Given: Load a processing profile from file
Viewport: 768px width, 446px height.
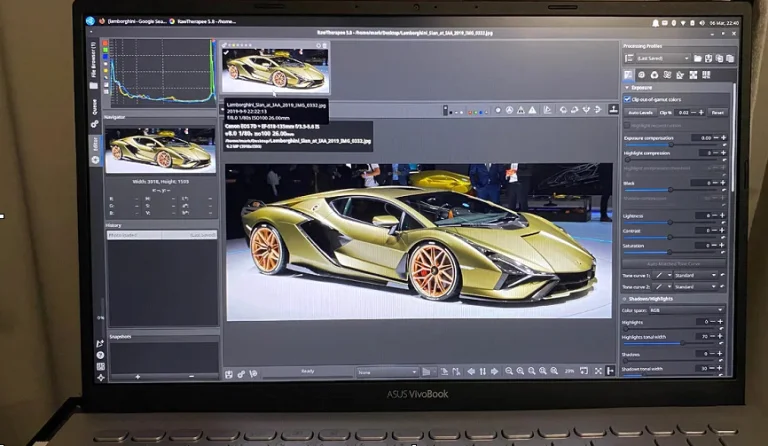Looking at the screenshot, I should coord(697,58).
